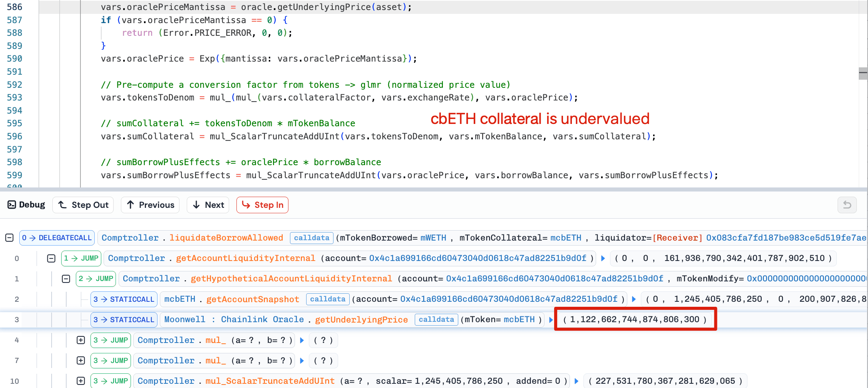
Task: Click return-value arrow of getUnderlyingPrice row
Action: click(x=551, y=319)
